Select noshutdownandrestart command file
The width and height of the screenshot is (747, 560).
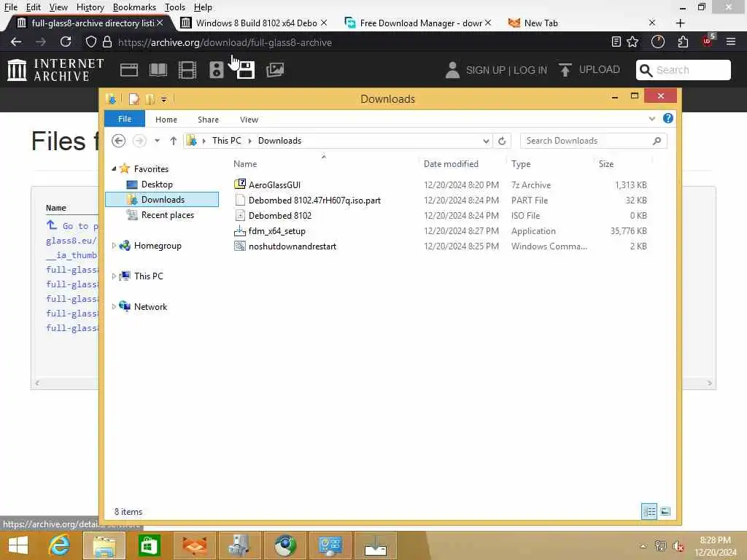coord(292,246)
